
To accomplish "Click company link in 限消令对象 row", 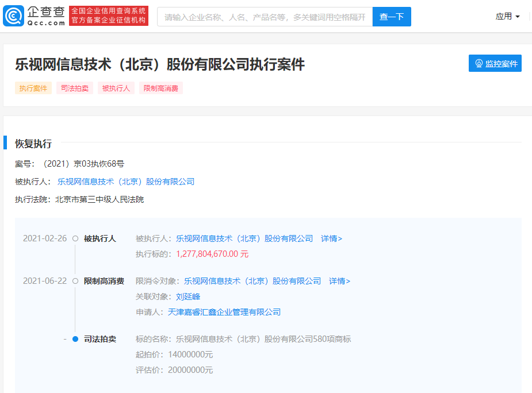I will coord(252,281).
